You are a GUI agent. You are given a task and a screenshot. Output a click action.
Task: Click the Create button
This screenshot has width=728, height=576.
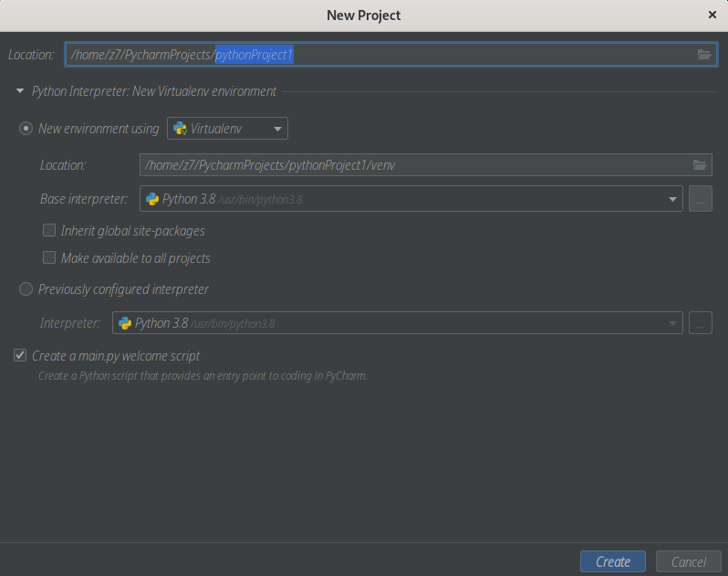coord(613,561)
